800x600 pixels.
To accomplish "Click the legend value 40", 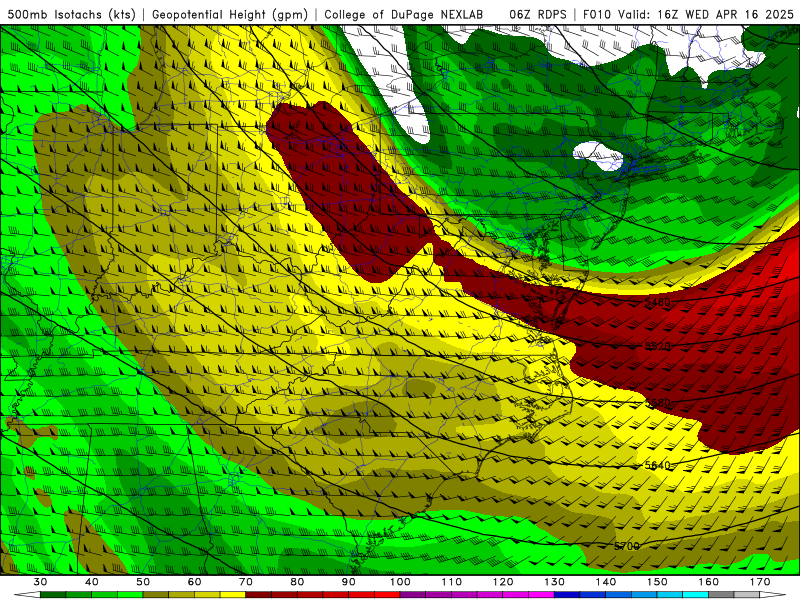I will coord(92,582).
